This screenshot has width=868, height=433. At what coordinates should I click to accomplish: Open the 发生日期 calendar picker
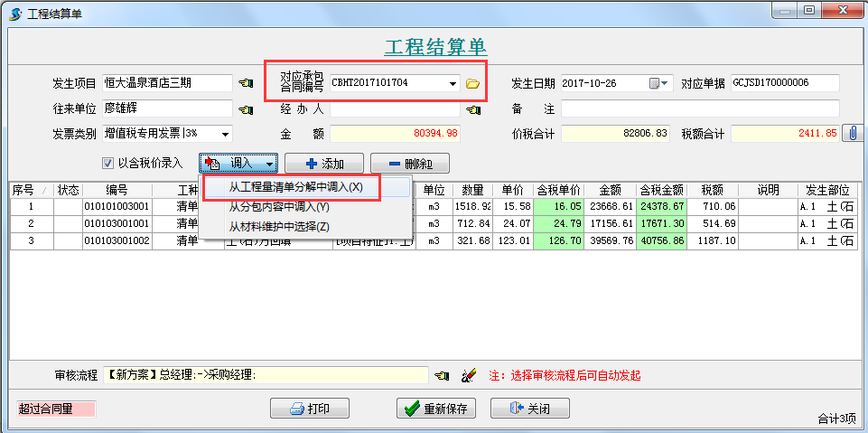click(x=659, y=83)
